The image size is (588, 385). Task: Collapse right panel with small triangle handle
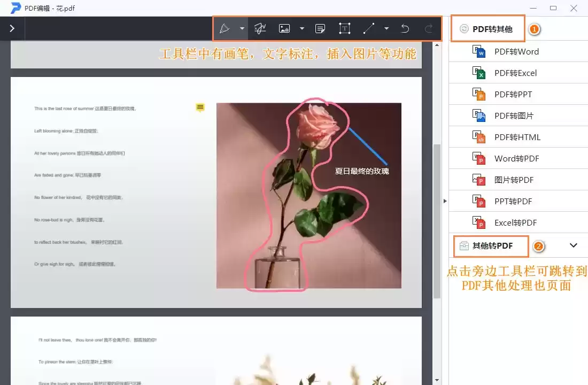pyautogui.click(x=445, y=201)
